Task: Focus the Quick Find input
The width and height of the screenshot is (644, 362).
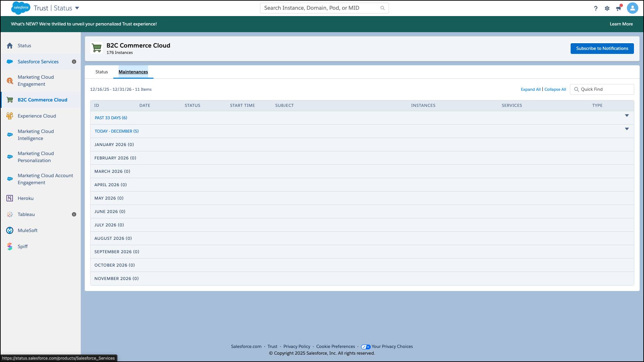Action: [602, 89]
